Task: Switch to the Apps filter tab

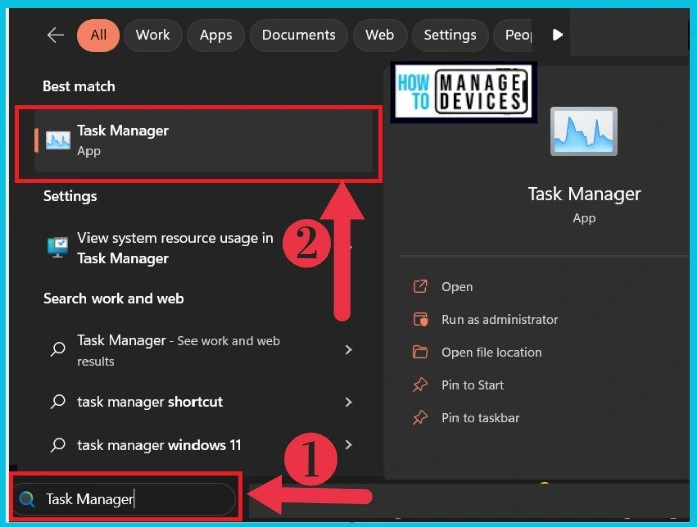Action: coord(216,35)
